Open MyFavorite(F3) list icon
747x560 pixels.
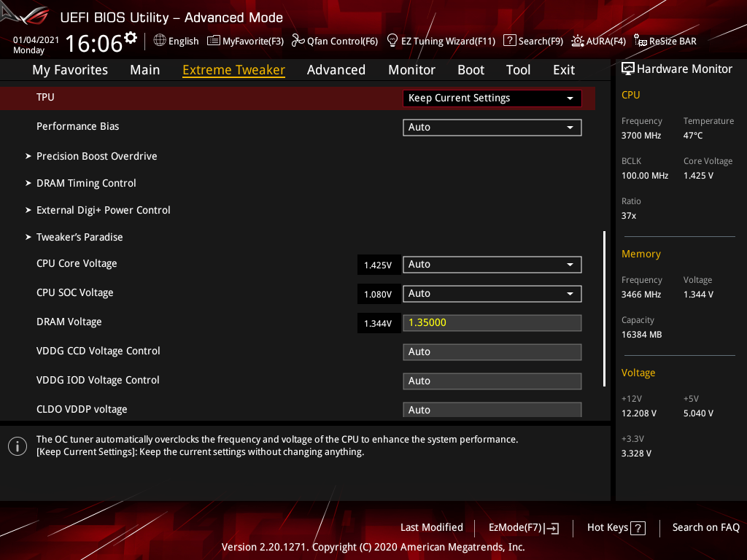click(x=214, y=41)
